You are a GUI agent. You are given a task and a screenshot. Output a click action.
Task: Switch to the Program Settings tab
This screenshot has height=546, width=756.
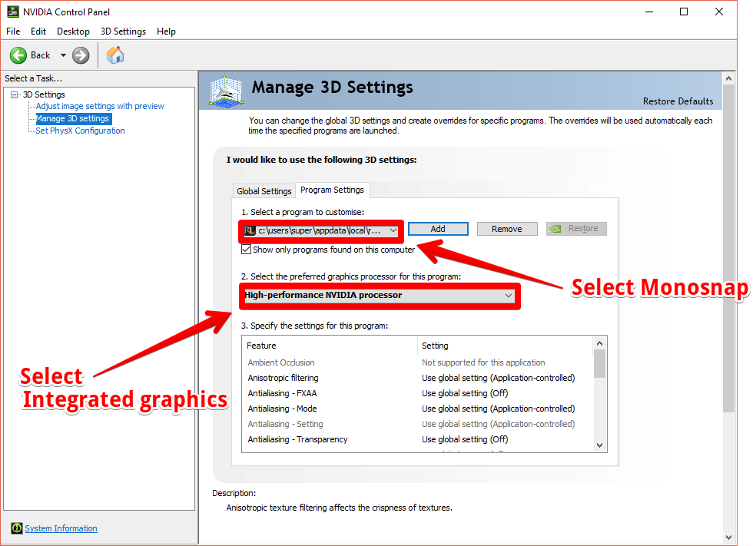[x=332, y=190]
